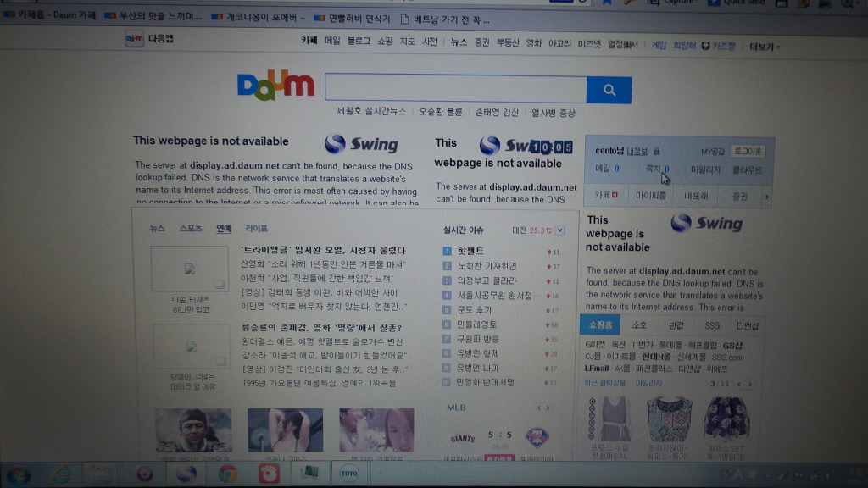868x488 pixels.
Task: Click the red N badge beside 카페
Action: tap(615, 195)
